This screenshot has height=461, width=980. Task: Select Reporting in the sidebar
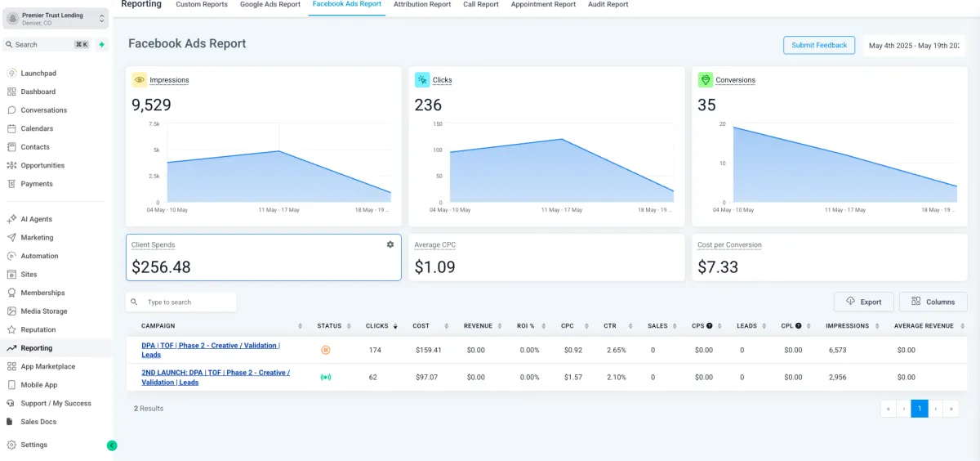point(56,348)
